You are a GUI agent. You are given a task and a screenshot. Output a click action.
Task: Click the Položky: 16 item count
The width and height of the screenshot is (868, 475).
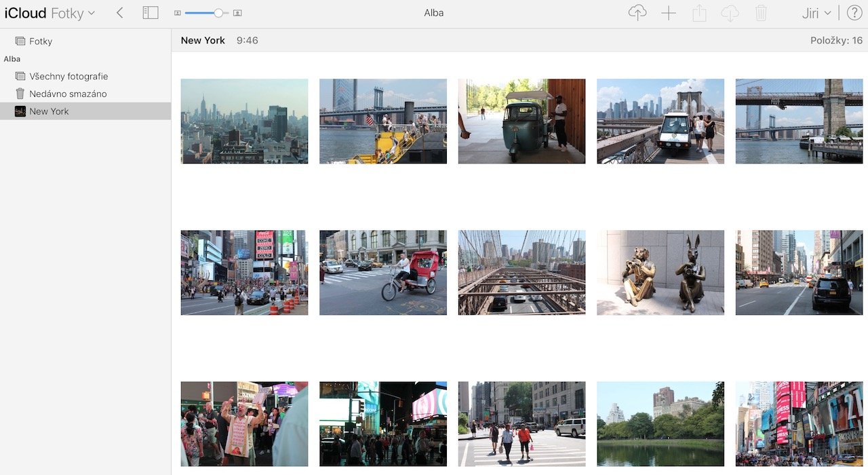click(836, 41)
